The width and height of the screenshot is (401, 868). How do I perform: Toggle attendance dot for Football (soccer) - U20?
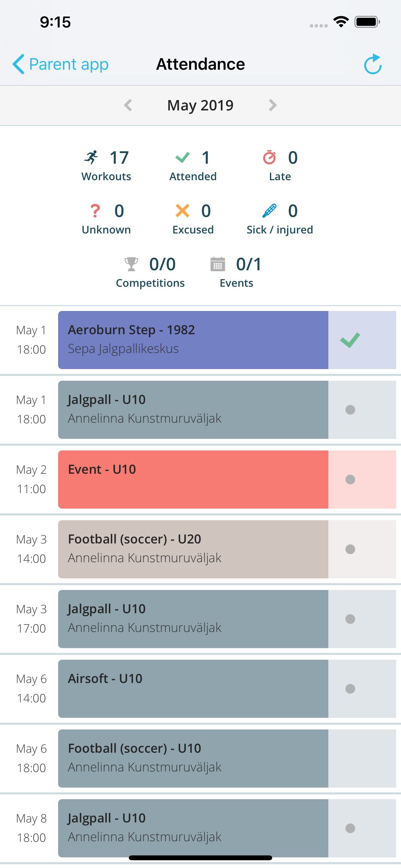[x=350, y=549]
